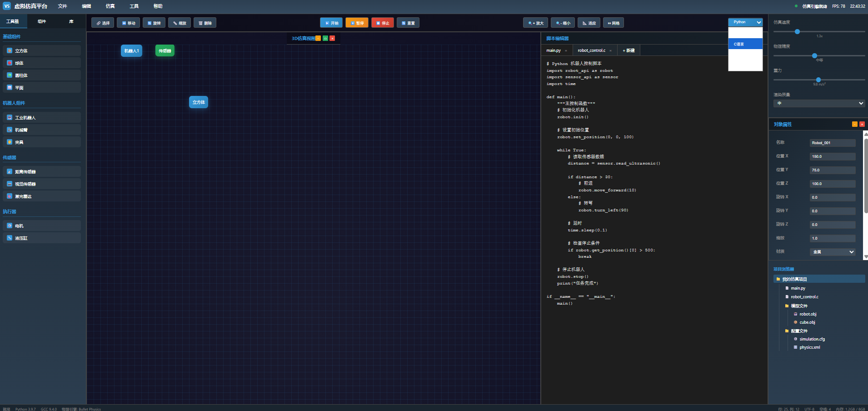Collapse the 我的仿真项目 project folder

819,279
